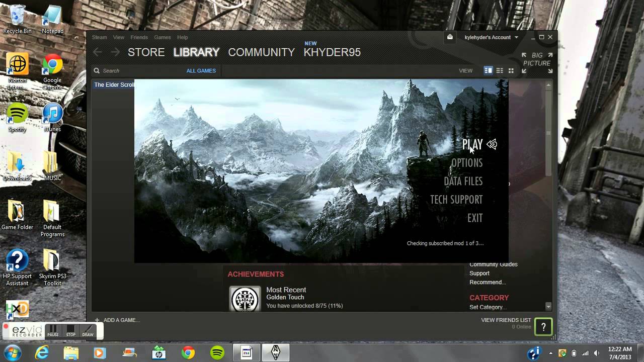Click PLAY in the Skyrim launcher
The image size is (644, 362).
(x=472, y=145)
